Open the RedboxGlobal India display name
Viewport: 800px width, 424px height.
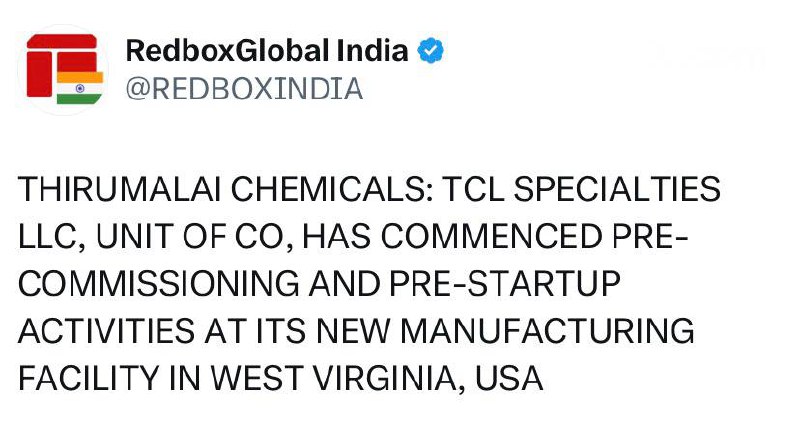(x=267, y=50)
